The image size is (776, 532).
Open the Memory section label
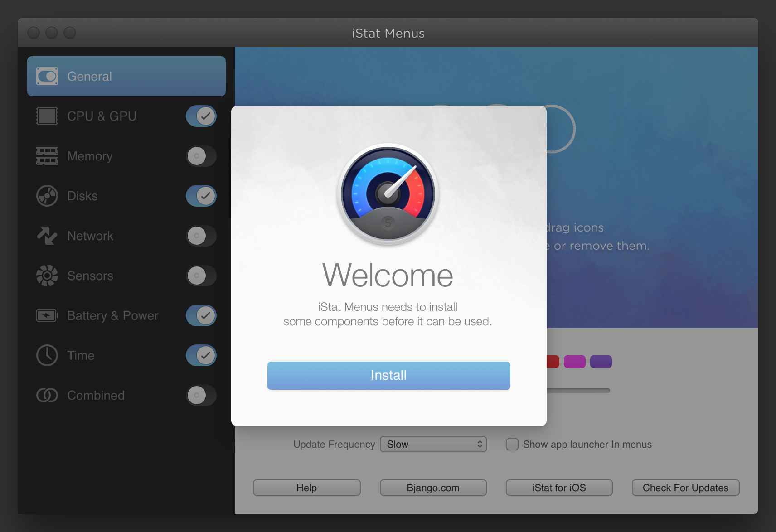(90, 156)
